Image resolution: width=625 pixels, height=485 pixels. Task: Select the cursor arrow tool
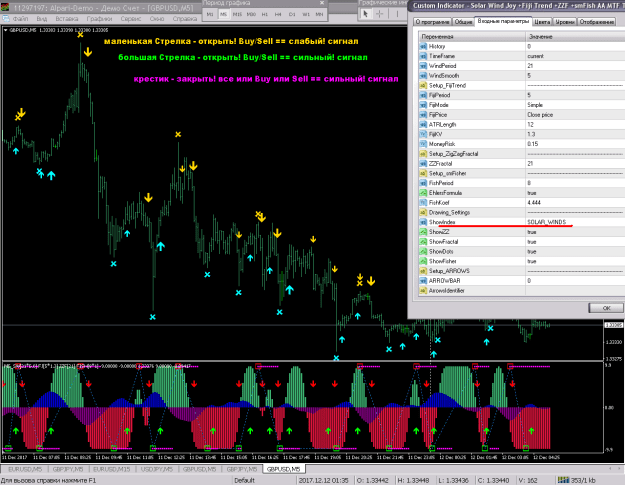click(365, 14)
